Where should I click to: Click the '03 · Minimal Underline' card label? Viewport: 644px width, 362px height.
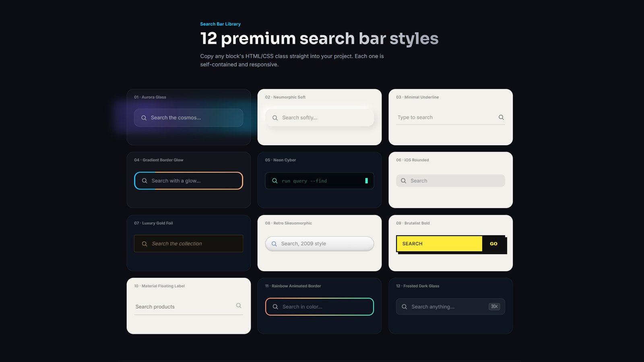pos(417,97)
